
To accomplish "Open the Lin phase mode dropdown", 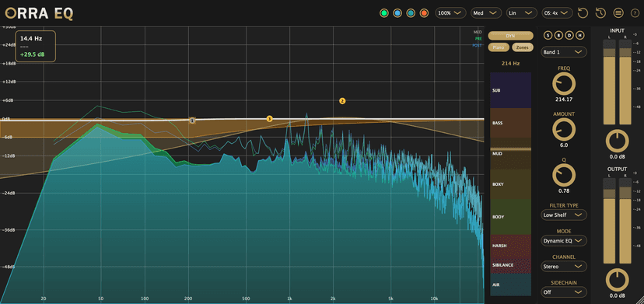I will click(522, 13).
